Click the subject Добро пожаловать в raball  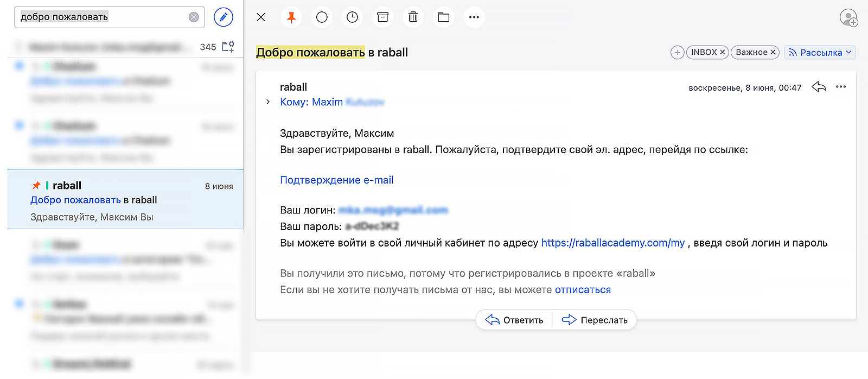pos(332,53)
